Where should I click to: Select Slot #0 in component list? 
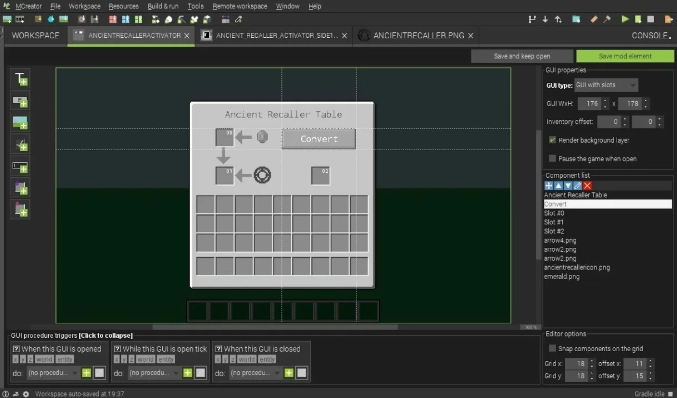point(607,213)
